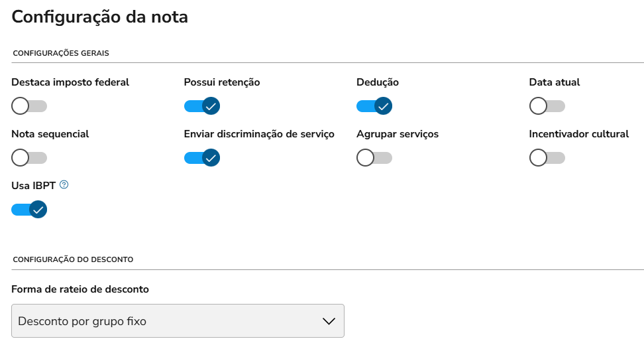Enable the Agrupar serviços switch
The width and height of the screenshot is (644, 347).
pyautogui.click(x=374, y=158)
